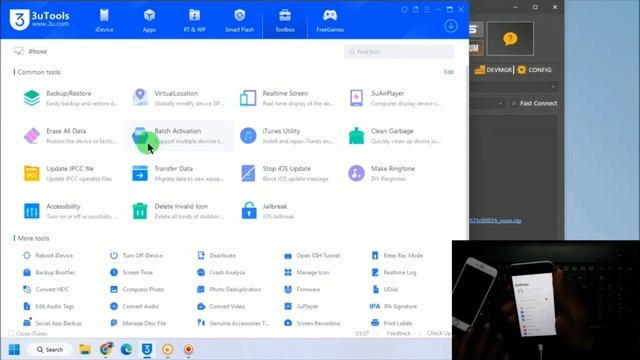The width and height of the screenshot is (640, 360).
Task: Open the zip file link in background window
Action: click(x=496, y=220)
